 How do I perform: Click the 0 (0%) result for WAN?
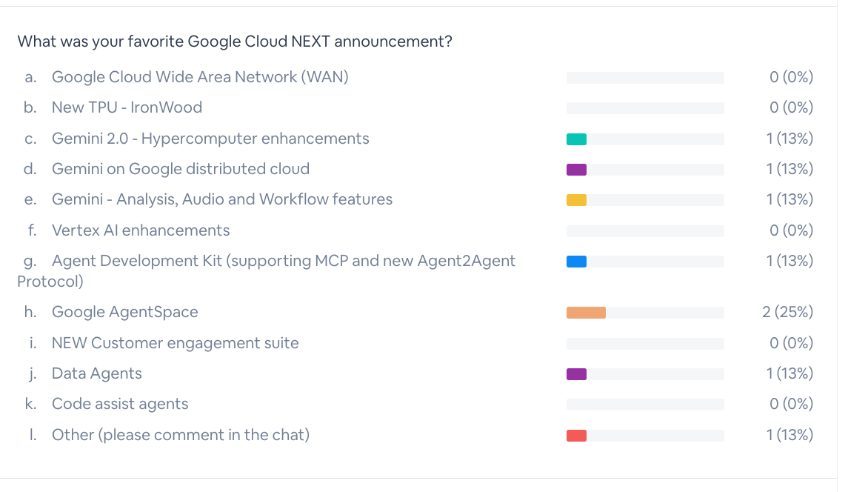(791, 77)
